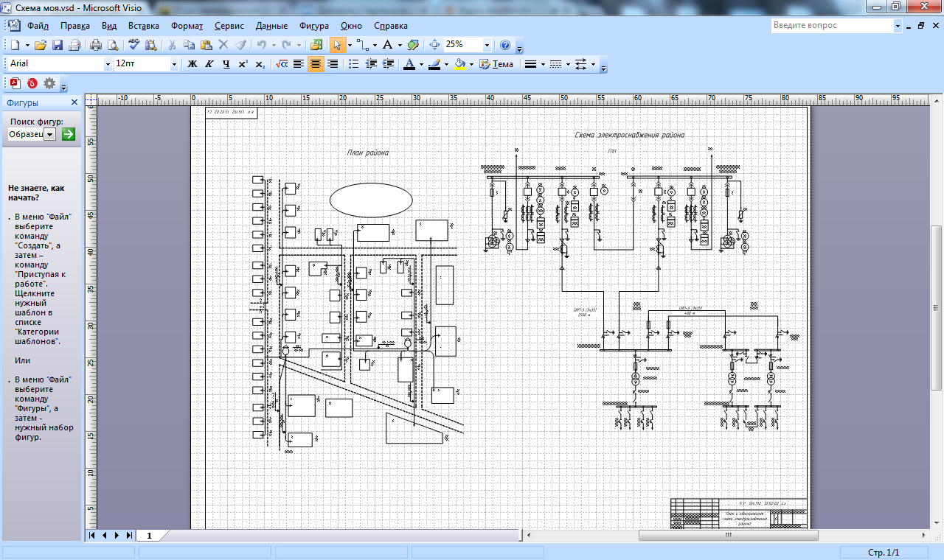The height and width of the screenshot is (560, 944).
Task: Open the Вставка menu
Action: tap(144, 26)
